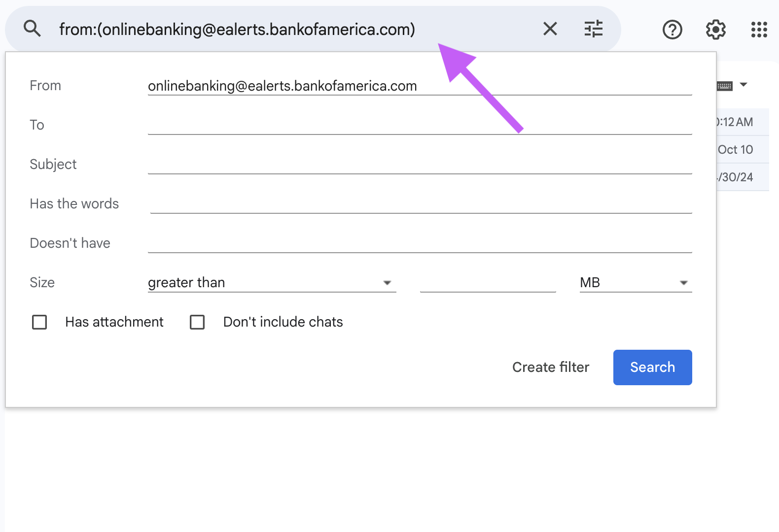Open the Size "greater than" dropdown

coord(271,283)
